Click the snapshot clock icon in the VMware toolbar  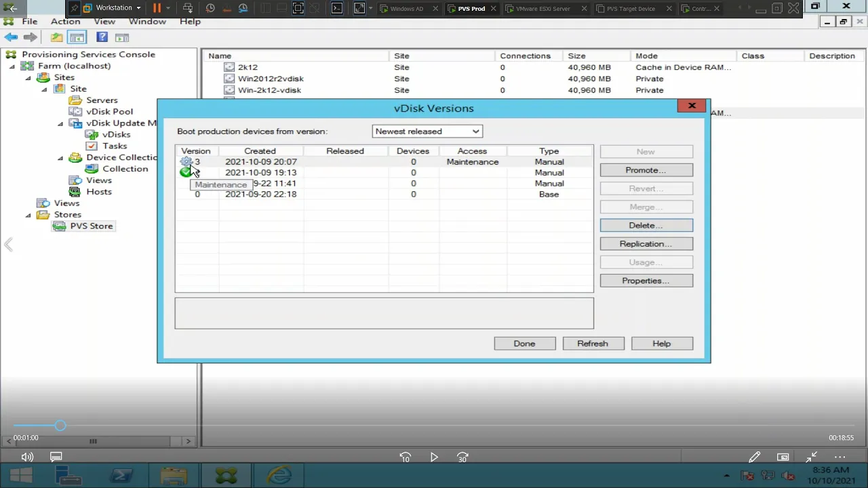point(210,8)
